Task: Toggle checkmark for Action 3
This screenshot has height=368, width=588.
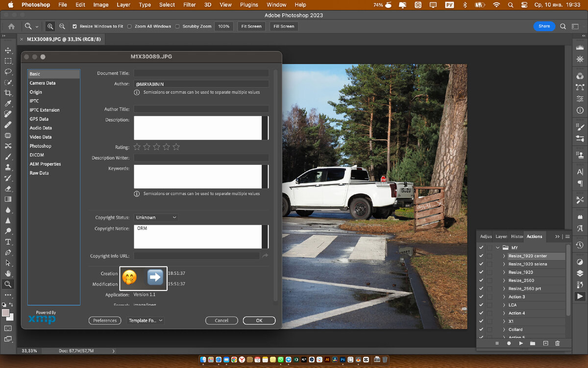Action: point(481,297)
